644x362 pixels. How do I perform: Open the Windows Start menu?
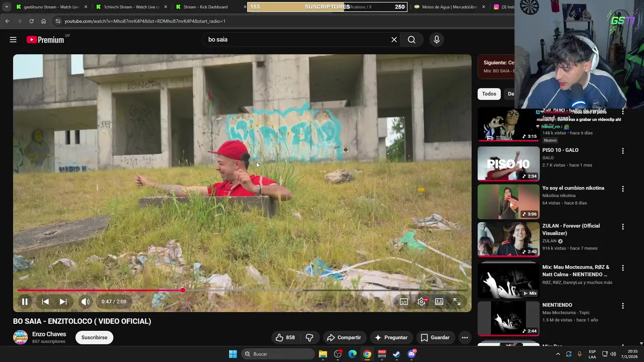tap(233, 354)
